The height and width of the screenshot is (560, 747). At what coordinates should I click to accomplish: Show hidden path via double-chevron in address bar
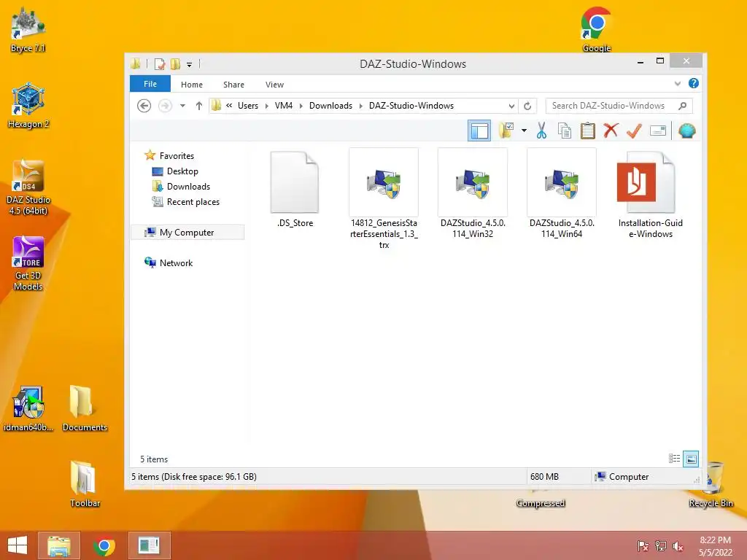coord(229,106)
